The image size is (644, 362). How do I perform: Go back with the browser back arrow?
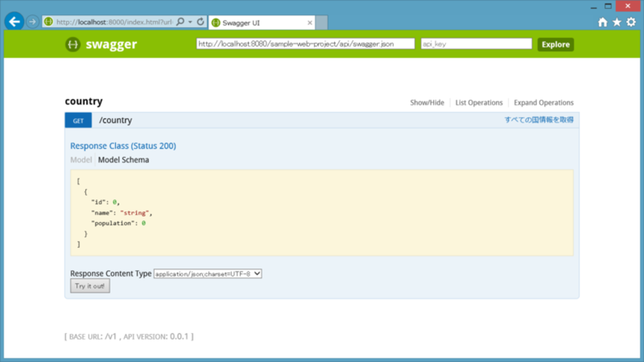[x=14, y=22]
